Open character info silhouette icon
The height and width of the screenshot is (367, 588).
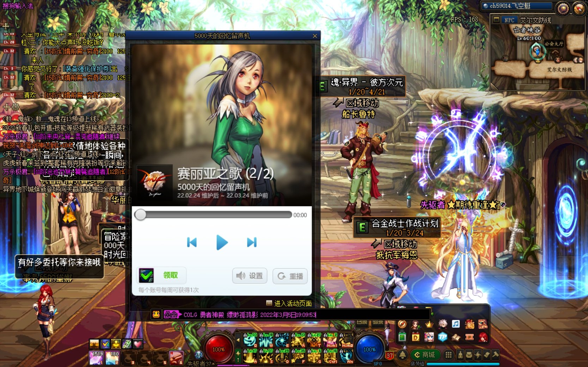pos(460,355)
